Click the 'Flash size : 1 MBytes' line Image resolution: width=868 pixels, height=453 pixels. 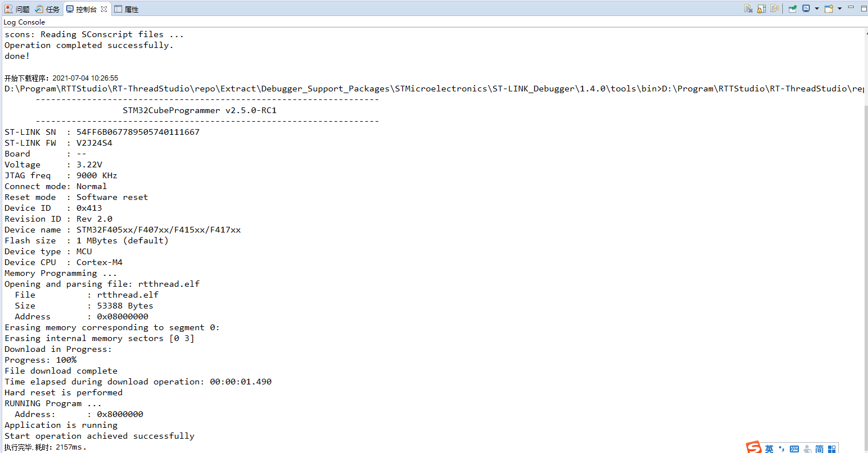[x=87, y=240]
